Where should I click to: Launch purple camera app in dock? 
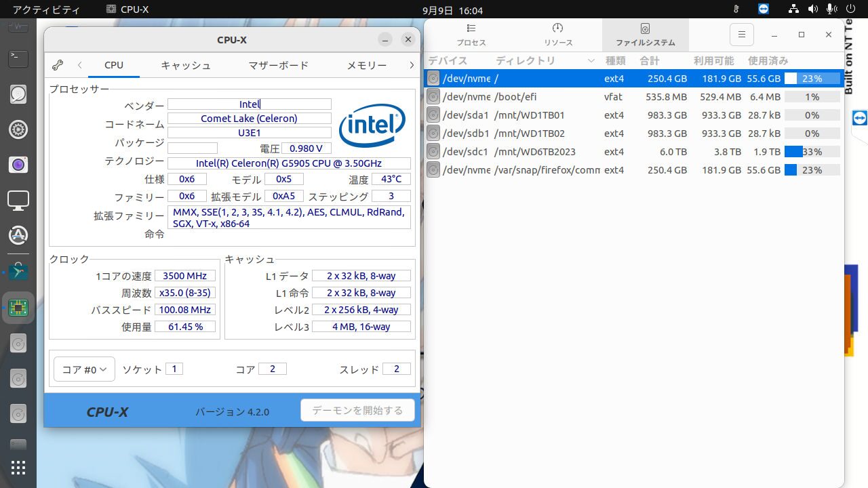click(x=18, y=164)
